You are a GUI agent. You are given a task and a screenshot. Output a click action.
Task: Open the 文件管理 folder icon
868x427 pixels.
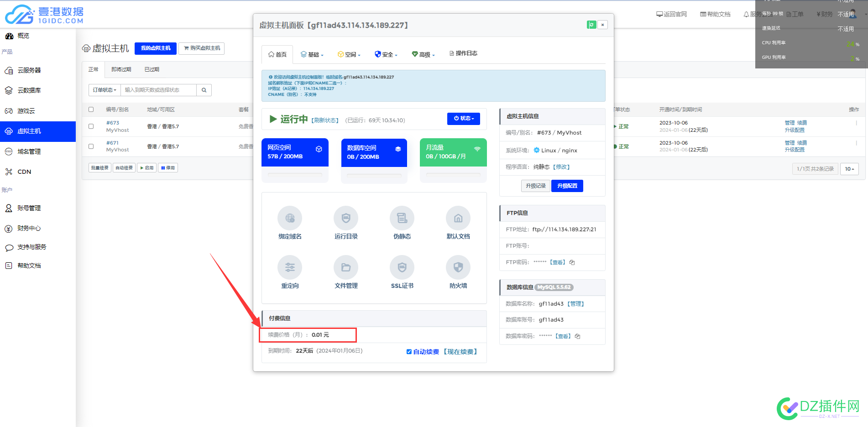[x=346, y=267]
